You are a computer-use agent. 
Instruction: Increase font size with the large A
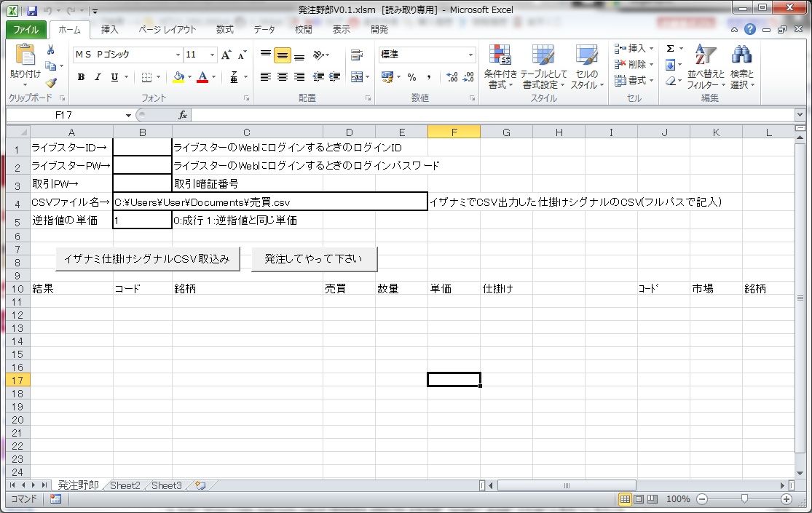(x=226, y=55)
